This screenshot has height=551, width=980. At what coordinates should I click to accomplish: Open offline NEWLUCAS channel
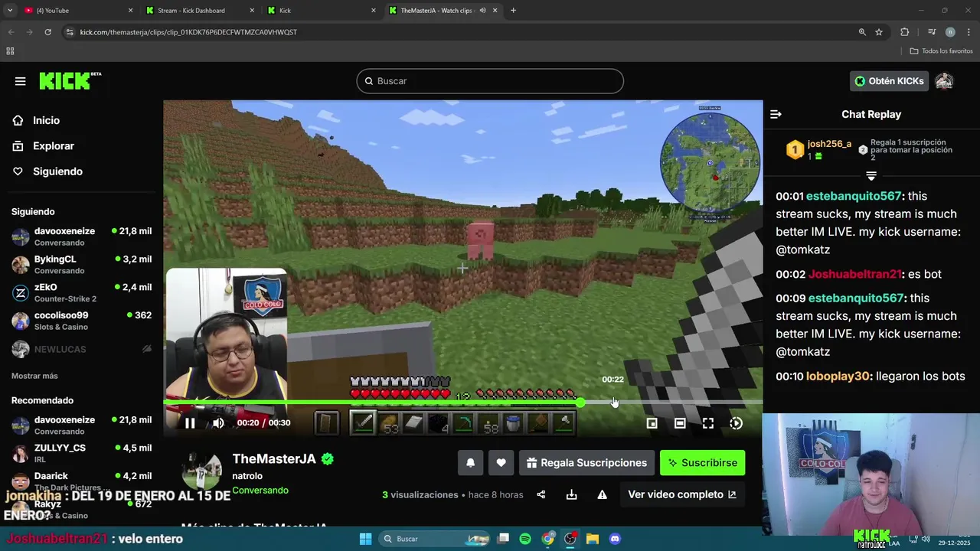(81, 349)
